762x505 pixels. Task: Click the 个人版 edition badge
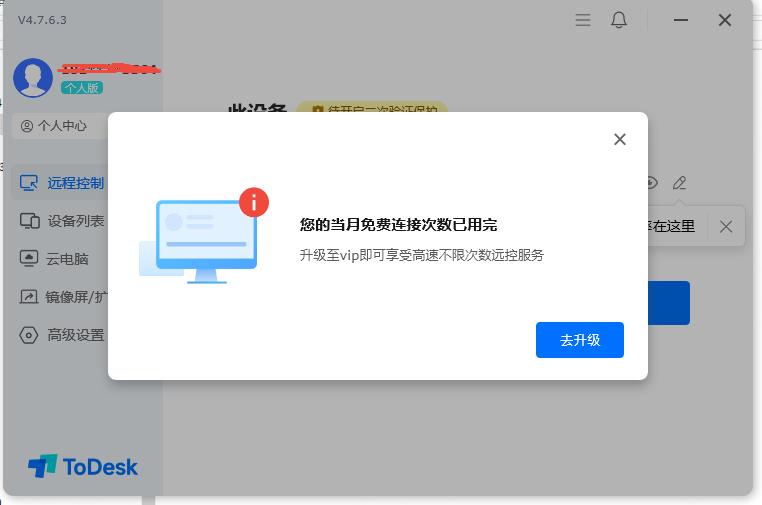coord(82,87)
